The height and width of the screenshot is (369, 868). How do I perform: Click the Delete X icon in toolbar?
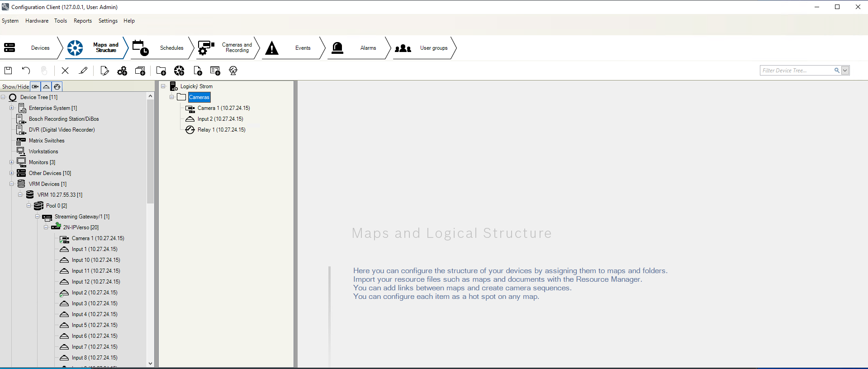[x=65, y=71]
